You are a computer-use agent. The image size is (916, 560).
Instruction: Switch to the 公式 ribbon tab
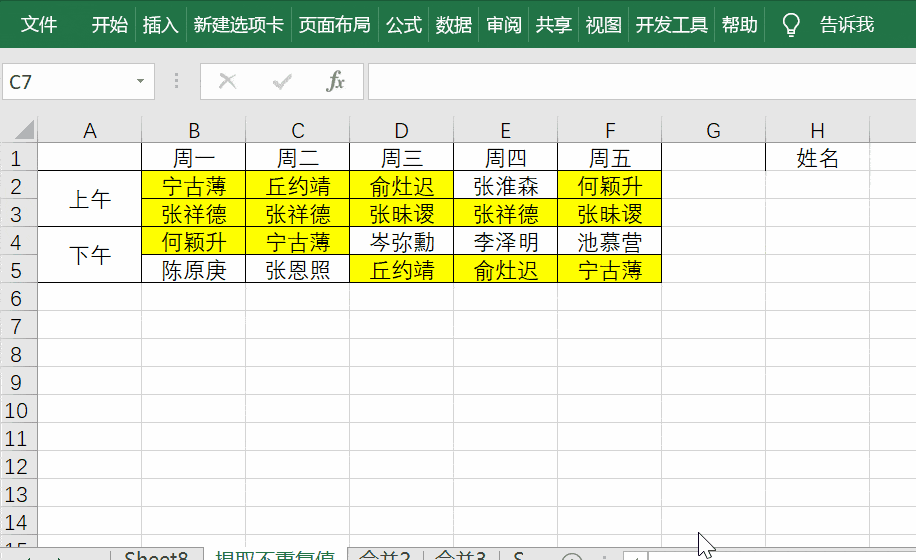coord(404,25)
